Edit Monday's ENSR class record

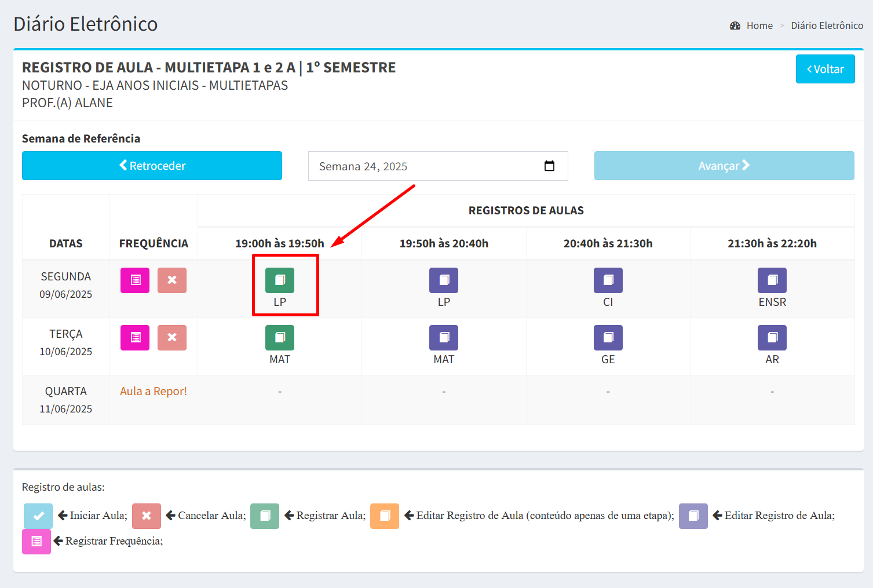coord(772,280)
